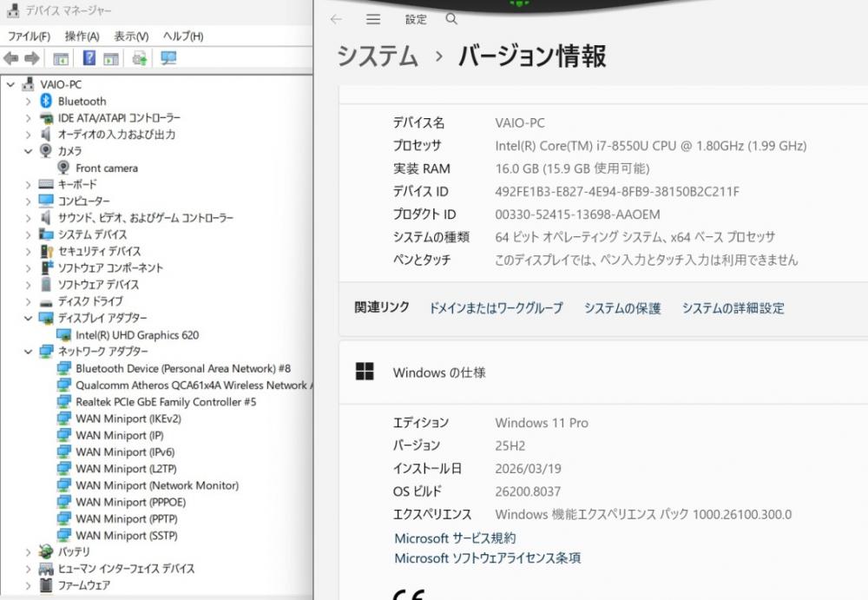Screen dimensions: 868x600
Task: Click the search magnifier icon in Settings
Action: (x=451, y=19)
